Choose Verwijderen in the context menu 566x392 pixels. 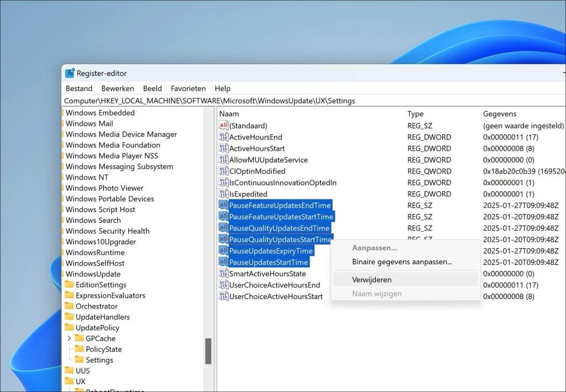tap(406, 280)
